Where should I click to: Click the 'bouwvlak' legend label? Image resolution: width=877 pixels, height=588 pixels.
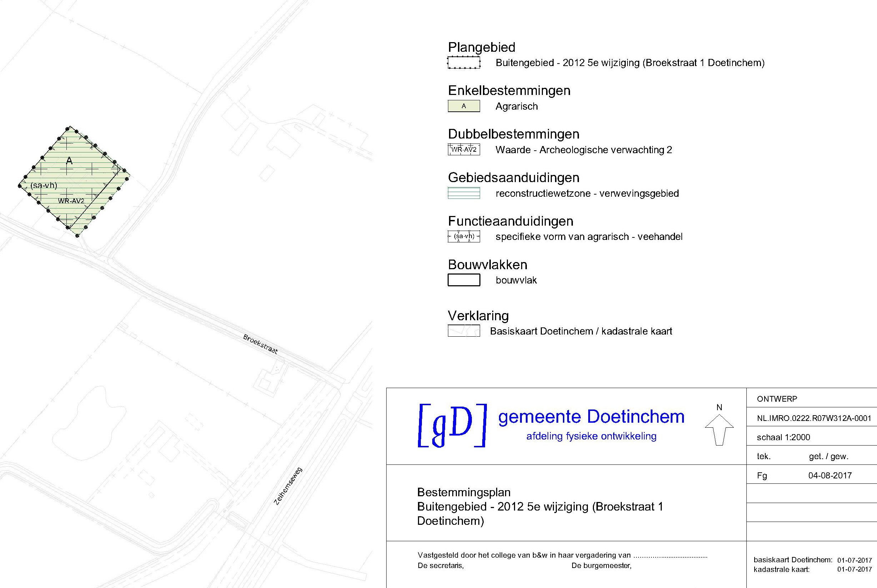click(x=516, y=280)
